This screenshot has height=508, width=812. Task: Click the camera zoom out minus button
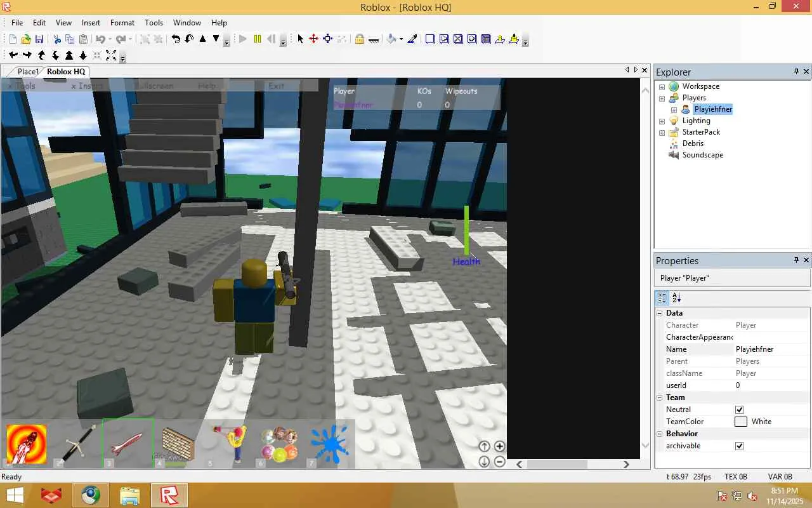pos(499,462)
